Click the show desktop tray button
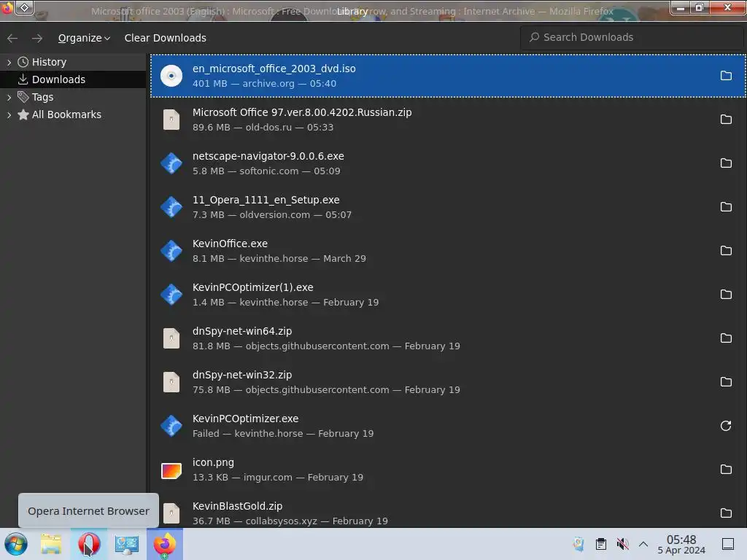Image resolution: width=747 pixels, height=560 pixels. pyautogui.click(x=728, y=544)
